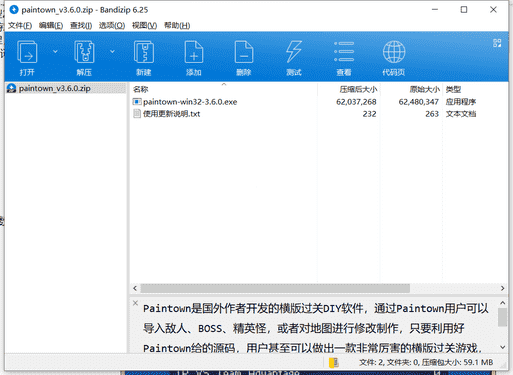Click the horizontal scrollbar left arrow
The width and height of the screenshot is (513, 375).
(135, 288)
